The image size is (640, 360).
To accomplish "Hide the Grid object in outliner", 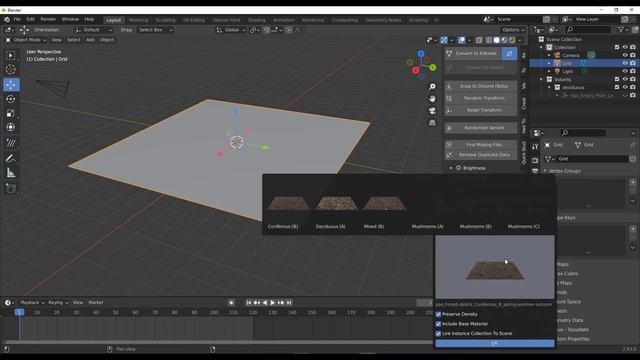I will point(625,63).
